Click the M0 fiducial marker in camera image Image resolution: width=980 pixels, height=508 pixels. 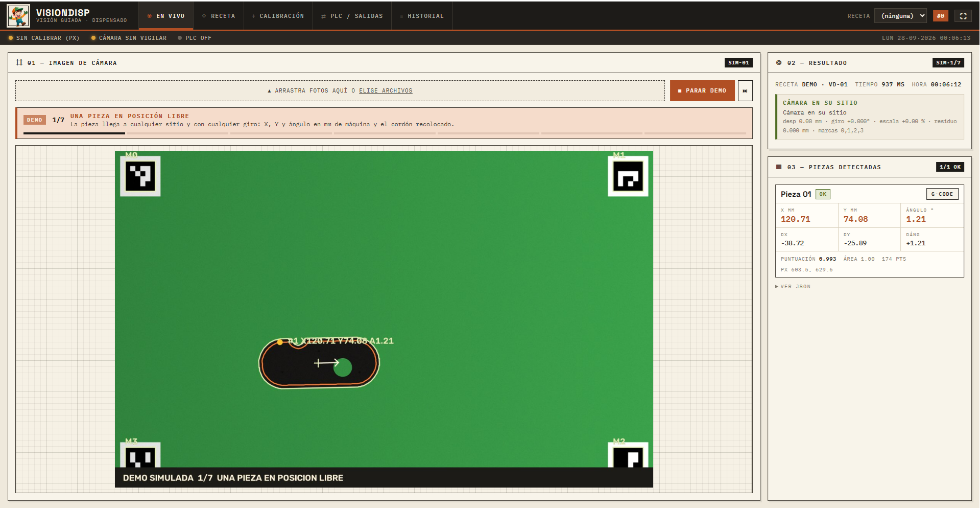pyautogui.click(x=140, y=176)
